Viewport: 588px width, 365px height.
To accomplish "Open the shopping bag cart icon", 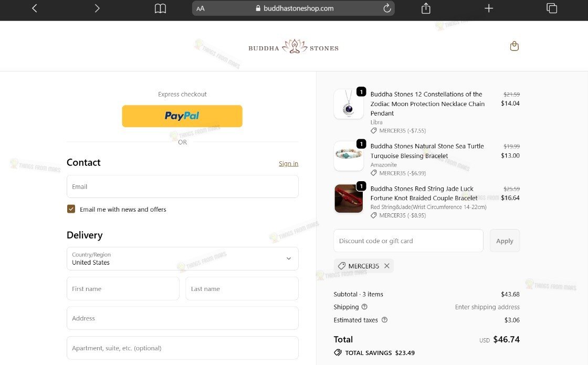I will 514,46.
